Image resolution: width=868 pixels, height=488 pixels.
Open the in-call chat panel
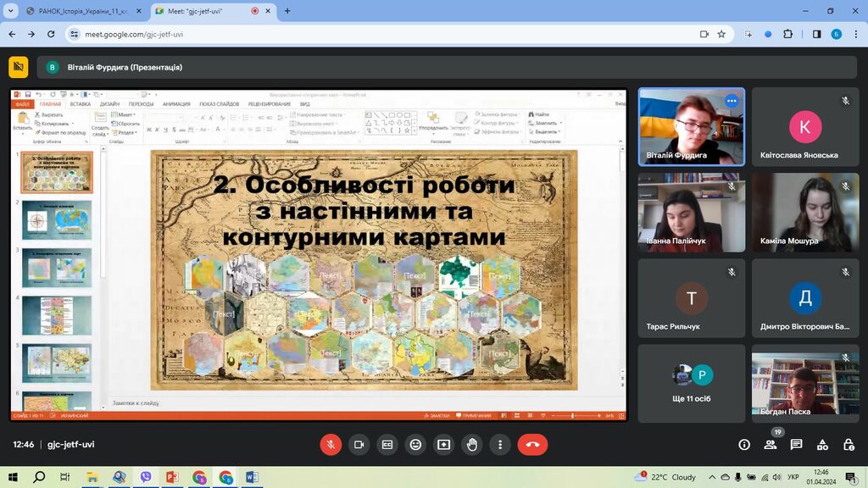[796, 445]
